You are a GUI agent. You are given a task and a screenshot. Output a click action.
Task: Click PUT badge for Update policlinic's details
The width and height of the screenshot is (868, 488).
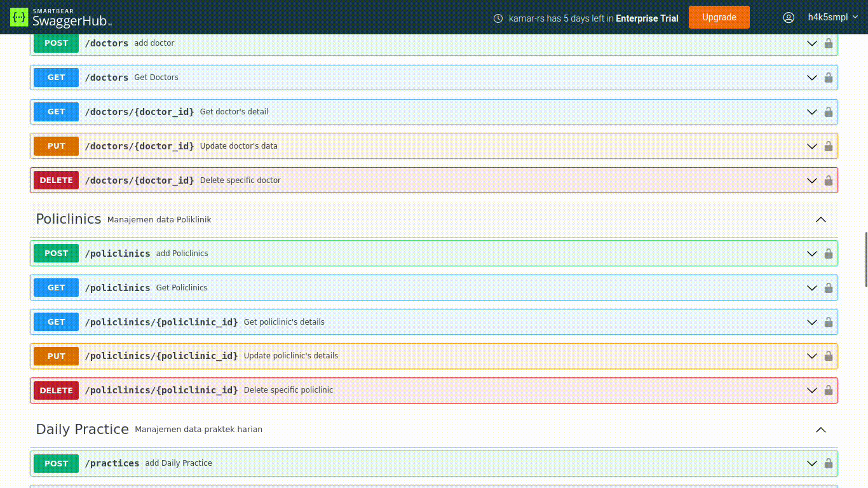point(56,356)
